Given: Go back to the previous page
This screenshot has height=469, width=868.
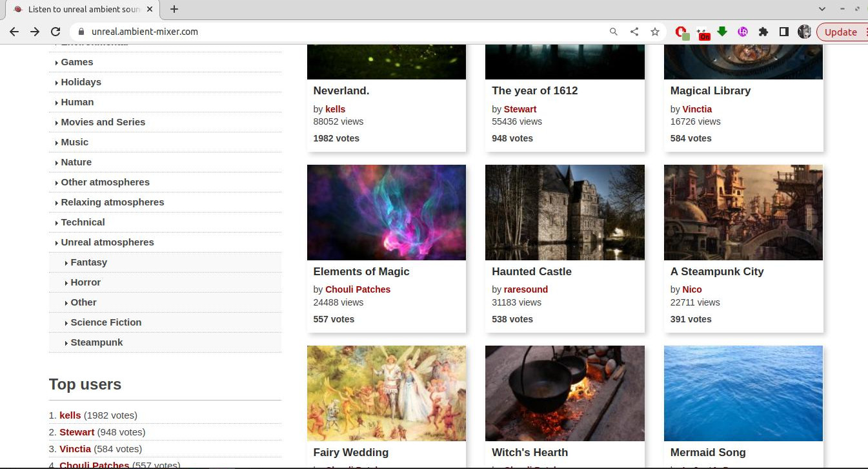Looking at the screenshot, I should coord(14,32).
